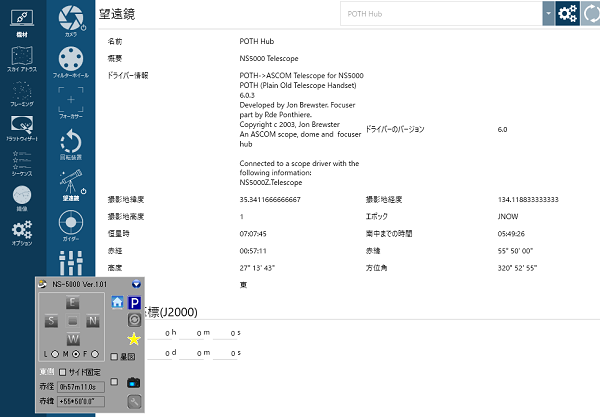Image resolution: width=600 pixels, height=417 pixels.
Task: Select the switch sliders equipment icon
Action: (x=71, y=263)
